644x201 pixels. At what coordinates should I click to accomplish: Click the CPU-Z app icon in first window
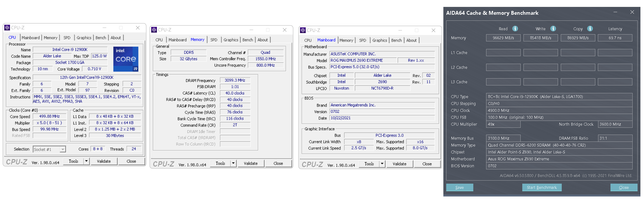(x=7, y=28)
